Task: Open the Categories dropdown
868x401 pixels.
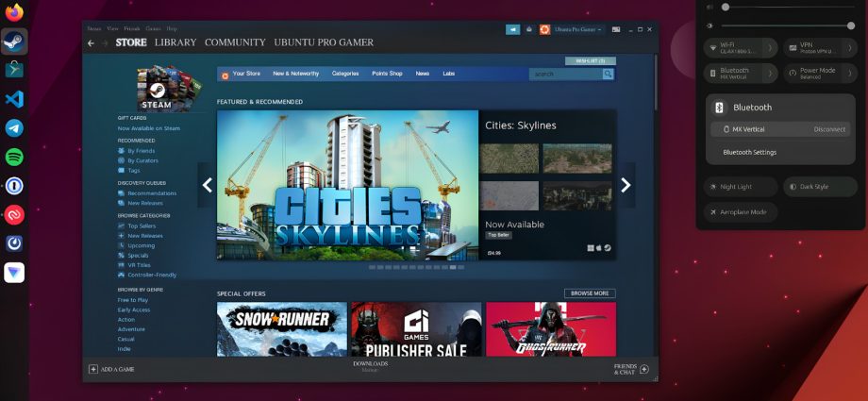Action: (345, 74)
